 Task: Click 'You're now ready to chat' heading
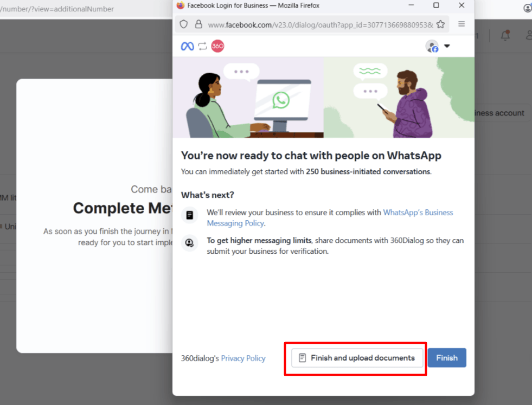311,156
